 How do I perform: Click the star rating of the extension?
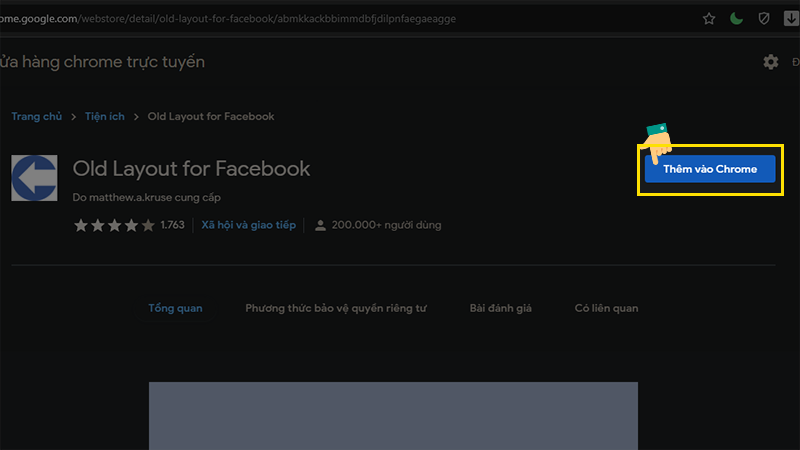click(114, 225)
